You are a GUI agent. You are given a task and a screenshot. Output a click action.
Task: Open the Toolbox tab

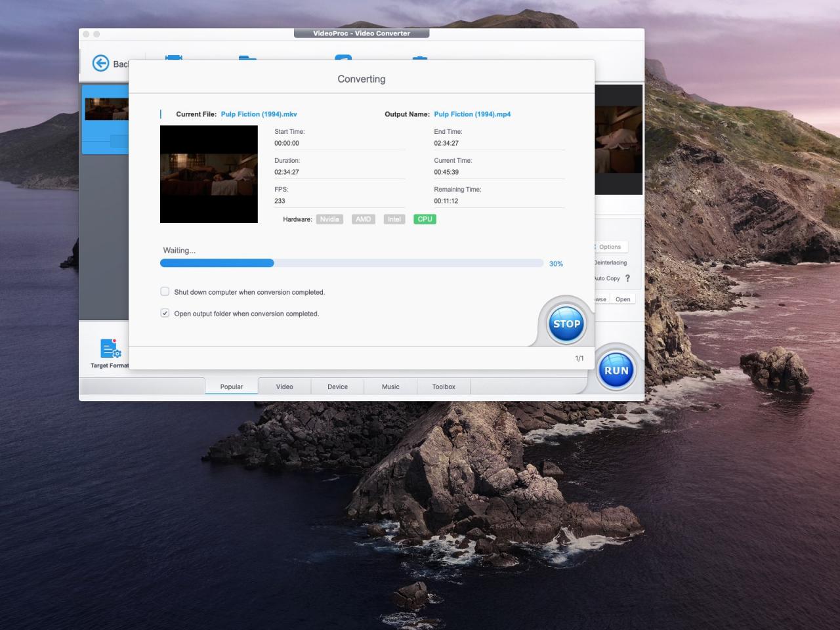444,387
